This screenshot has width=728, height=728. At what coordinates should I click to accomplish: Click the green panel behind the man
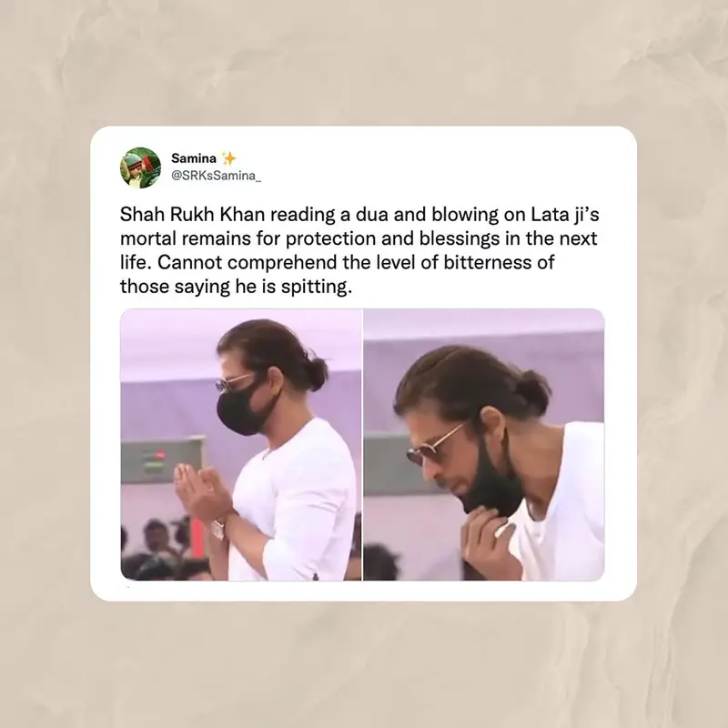(x=163, y=460)
